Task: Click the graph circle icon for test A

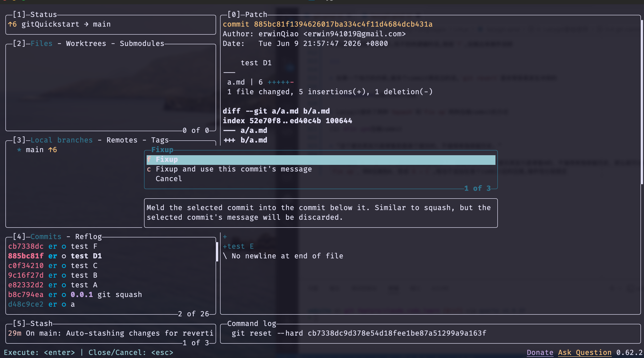Action: coord(64,285)
